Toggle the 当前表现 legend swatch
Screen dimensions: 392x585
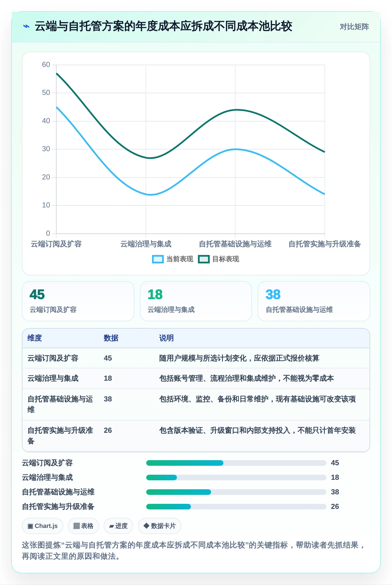click(158, 259)
